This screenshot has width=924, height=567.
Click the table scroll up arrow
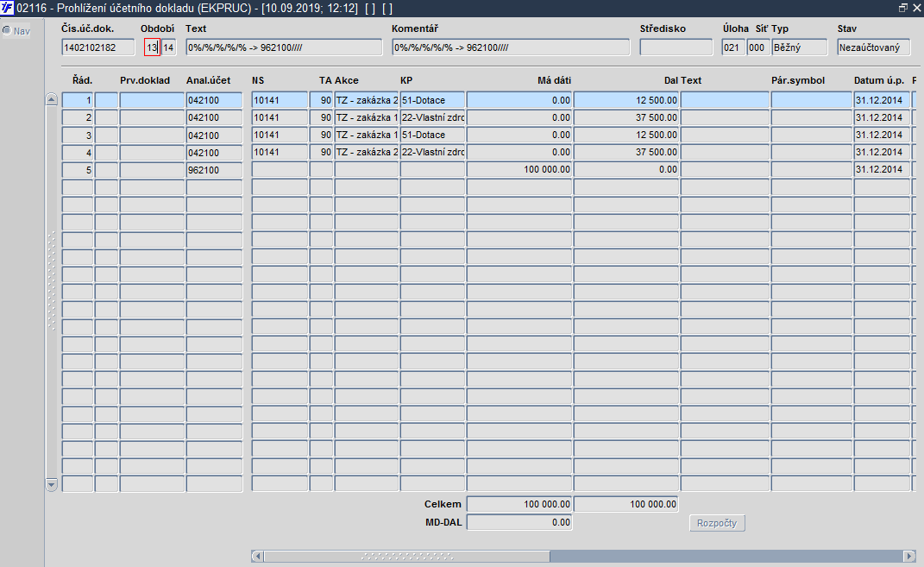click(x=51, y=99)
